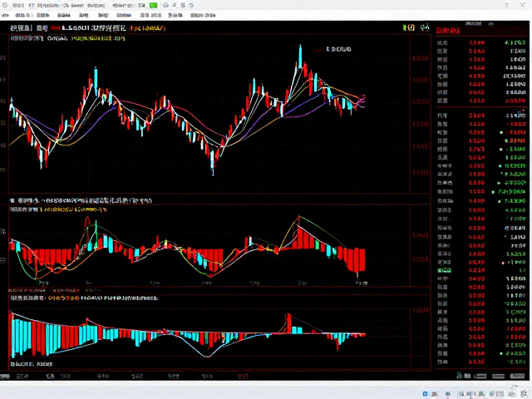The image size is (532, 399).
Task: Click the red title of the right quote panel
Action: [x=448, y=31]
